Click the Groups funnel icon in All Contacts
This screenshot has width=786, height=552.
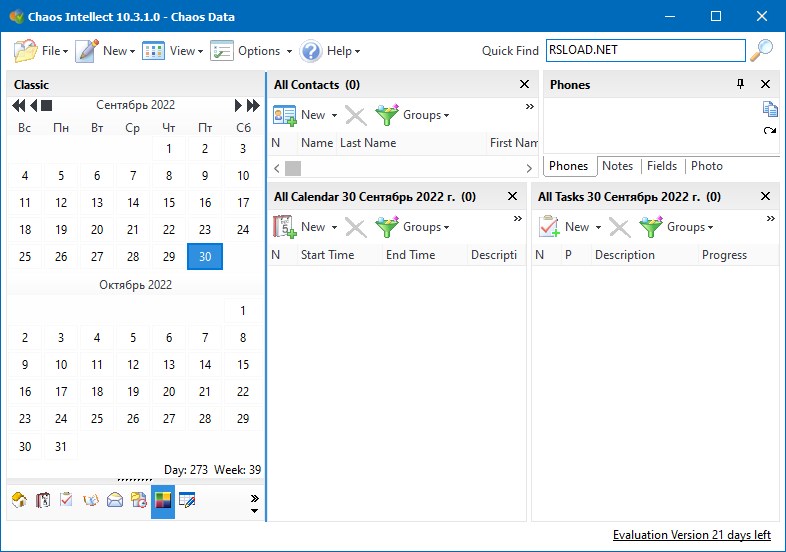(387, 115)
